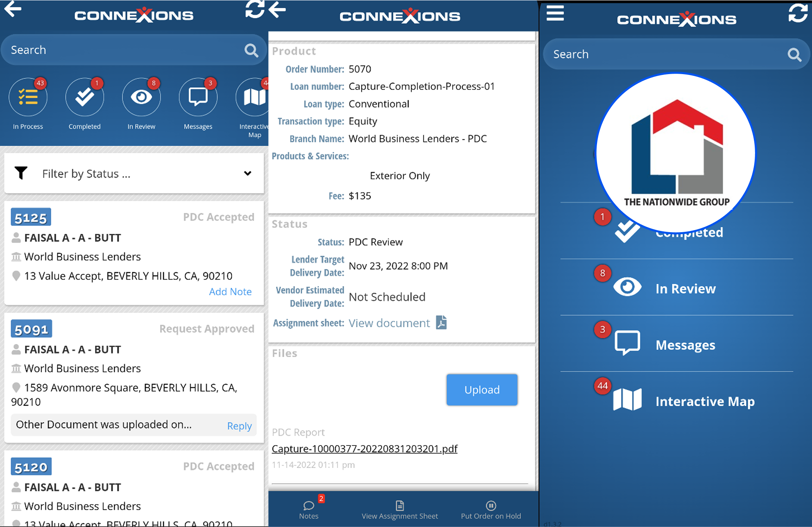Refresh the right panel dashboard
812x527 pixels.
(x=798, y=13)
